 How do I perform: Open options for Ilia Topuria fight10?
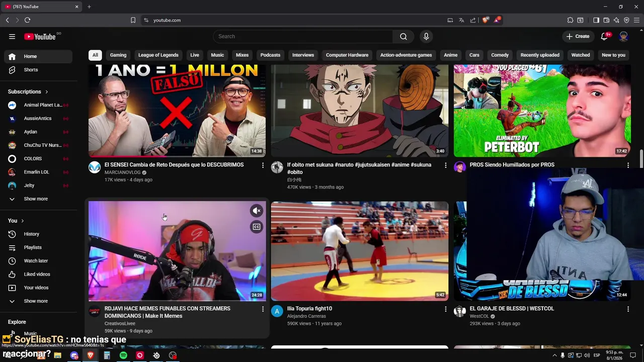tap(445, 309)
